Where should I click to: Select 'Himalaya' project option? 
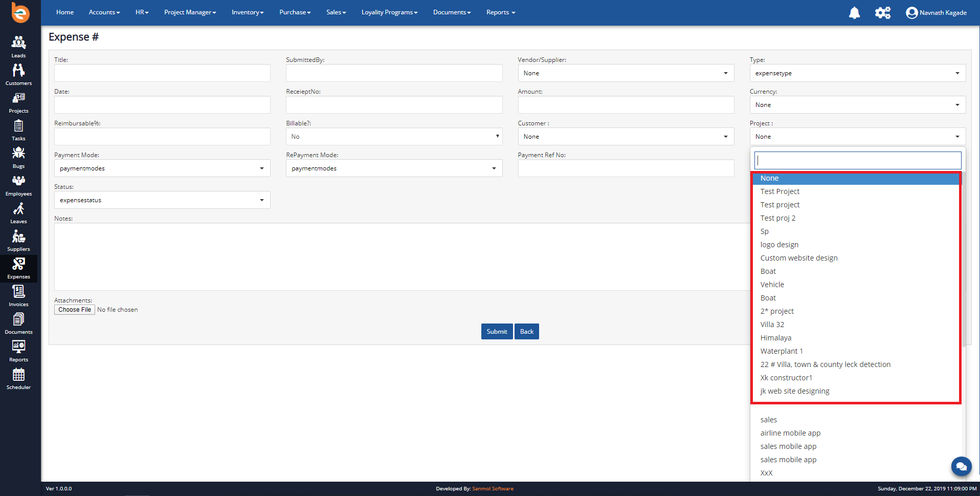pos(856,338)
